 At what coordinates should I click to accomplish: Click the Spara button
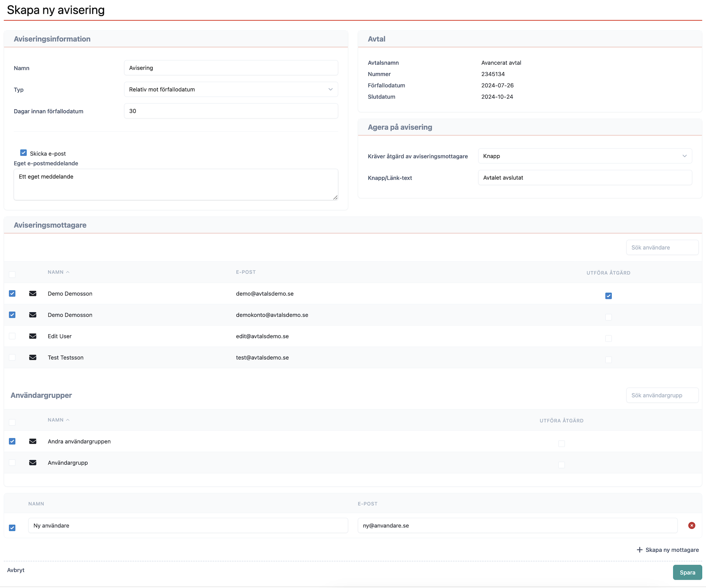click(687, 572)
